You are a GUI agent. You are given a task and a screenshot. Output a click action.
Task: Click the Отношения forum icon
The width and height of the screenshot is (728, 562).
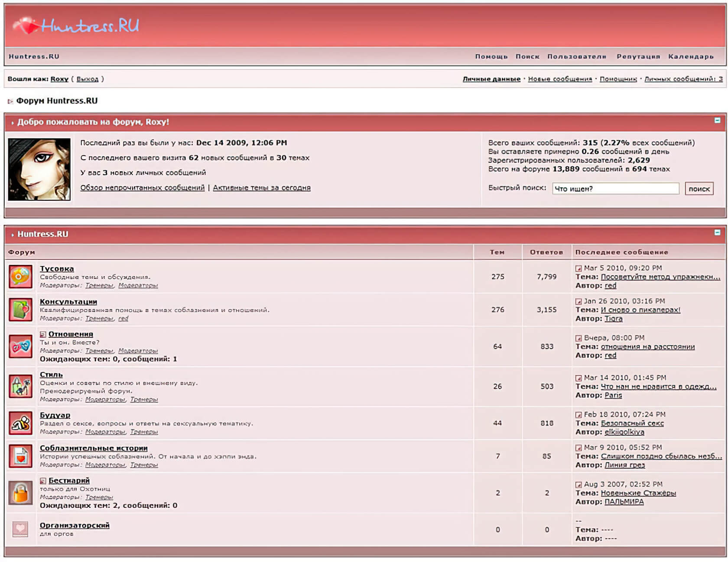tap(20, 346)
